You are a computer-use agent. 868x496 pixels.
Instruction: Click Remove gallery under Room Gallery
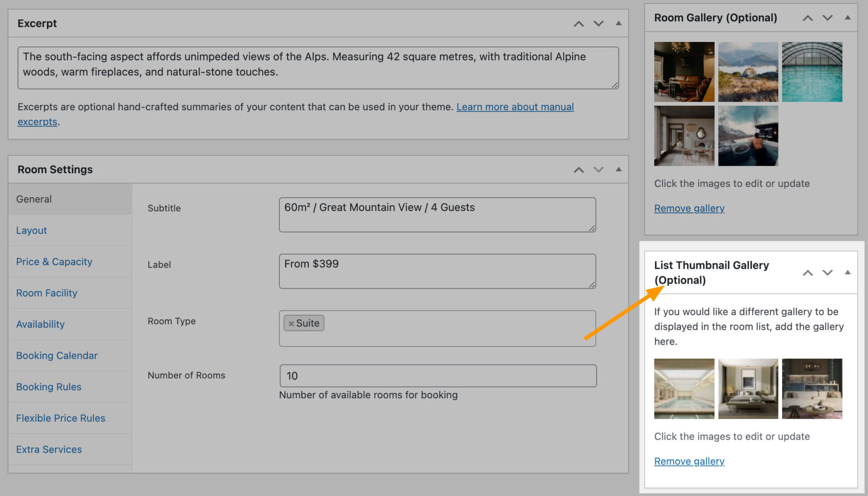pos(689,208)
